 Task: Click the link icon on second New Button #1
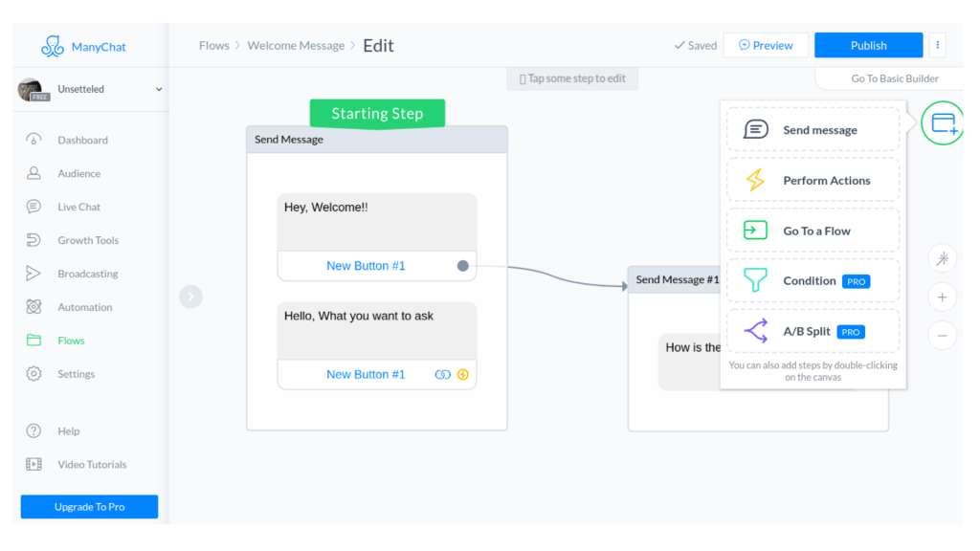pyautogui.click(x=442, y=375)
